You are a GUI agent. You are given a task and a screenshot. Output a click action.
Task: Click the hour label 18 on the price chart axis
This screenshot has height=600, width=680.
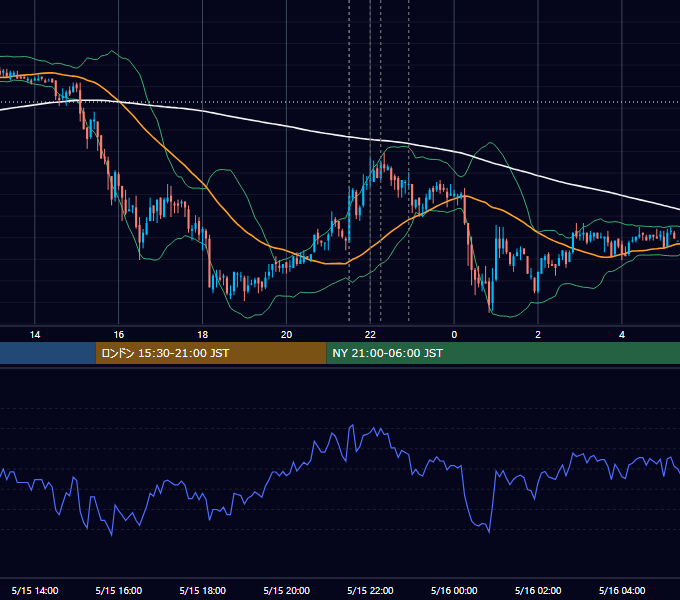203,335
